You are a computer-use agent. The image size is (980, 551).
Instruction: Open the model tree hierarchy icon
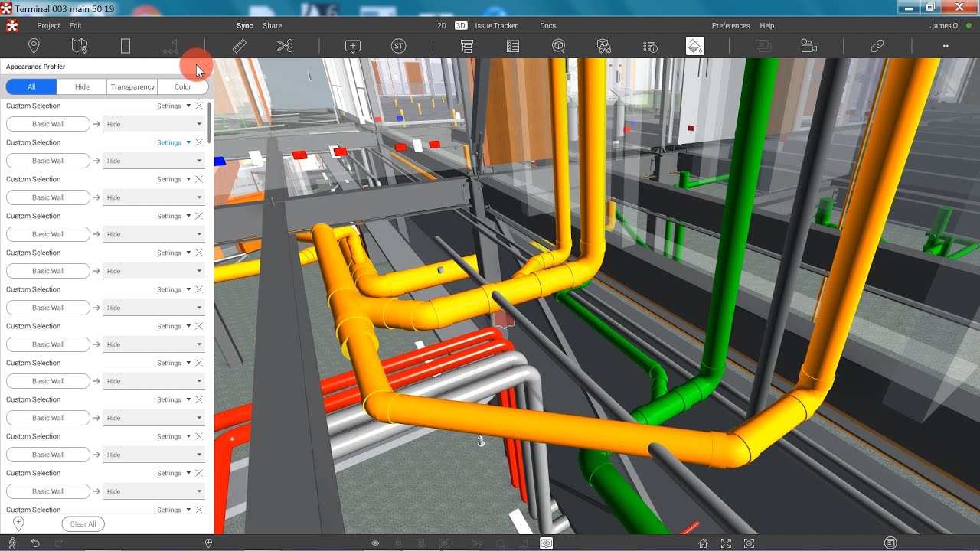pos(467,46)
